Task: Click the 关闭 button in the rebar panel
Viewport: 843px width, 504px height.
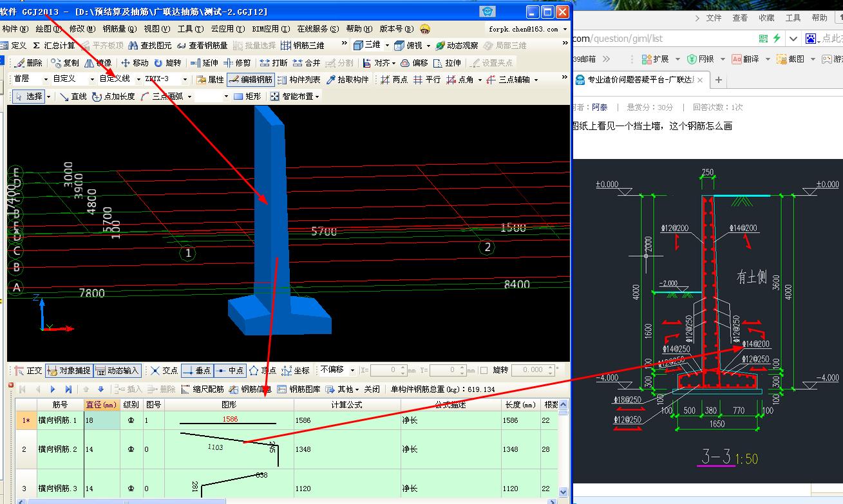Action: click(x=372, y=389)
